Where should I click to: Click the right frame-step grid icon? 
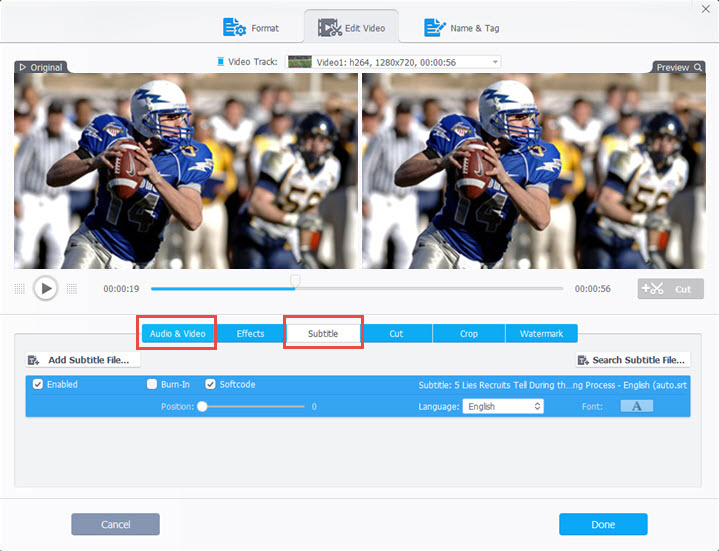(72, 289)
